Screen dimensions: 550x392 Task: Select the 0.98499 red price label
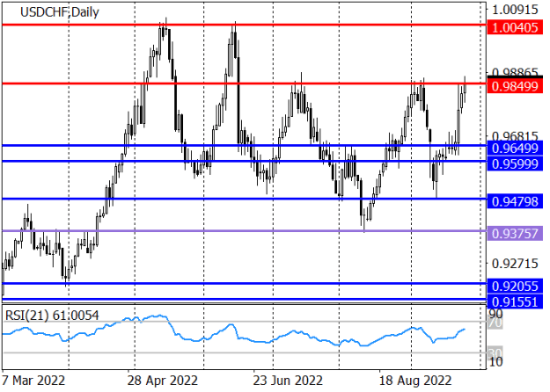coord(515,86)
